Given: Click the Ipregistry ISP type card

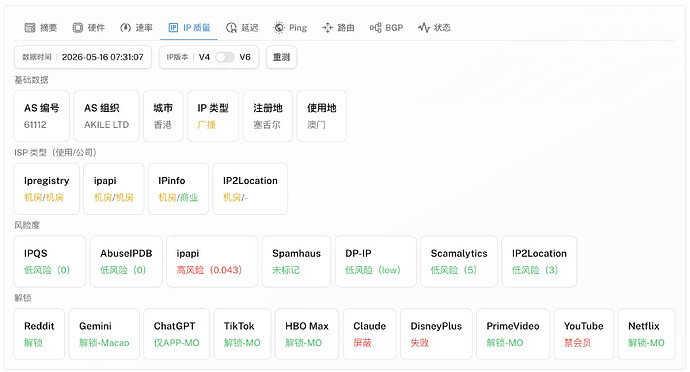Looking at the screenshot, I should 47,189.
